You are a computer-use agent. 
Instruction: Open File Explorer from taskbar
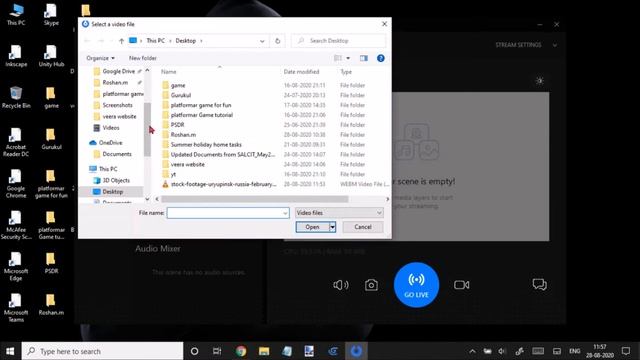(x=264, y=351)
